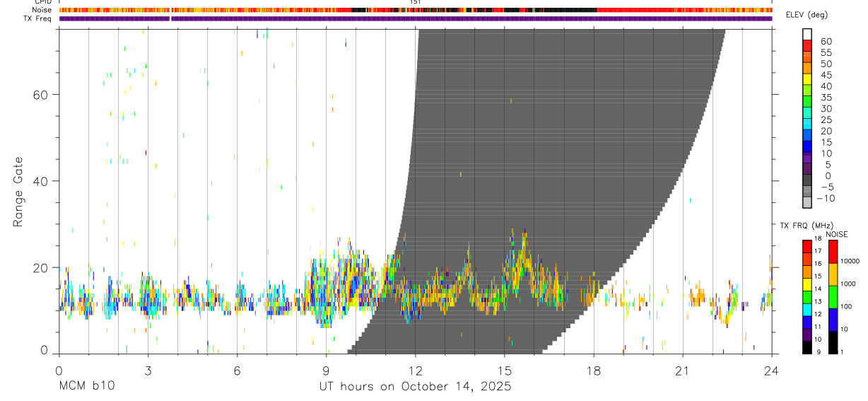This screenshot has height=401, width=868.
Task: Click the 'NOISE' colorbar title
Action: tap(838, 234)
